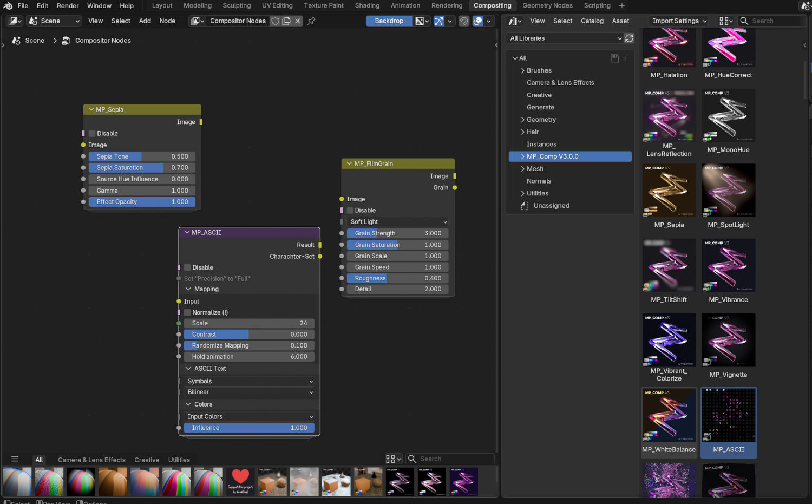Toggle the fake user shield on Compositor Nodes
This screenshot has width=812, height=504.
pyautogui.click(x=275, y=21)
